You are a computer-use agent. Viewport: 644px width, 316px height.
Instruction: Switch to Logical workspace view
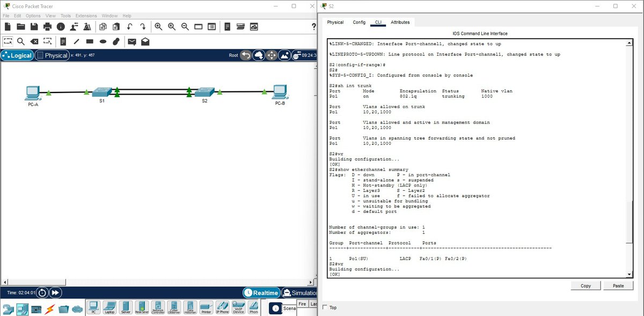tap(17, 55)
